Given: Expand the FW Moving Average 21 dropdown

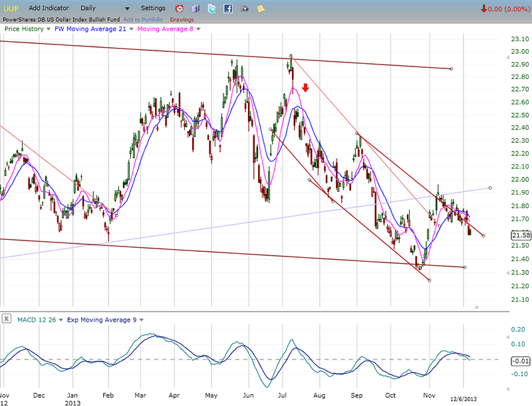Looking at the screenshot, I should (x=131, y=29).
